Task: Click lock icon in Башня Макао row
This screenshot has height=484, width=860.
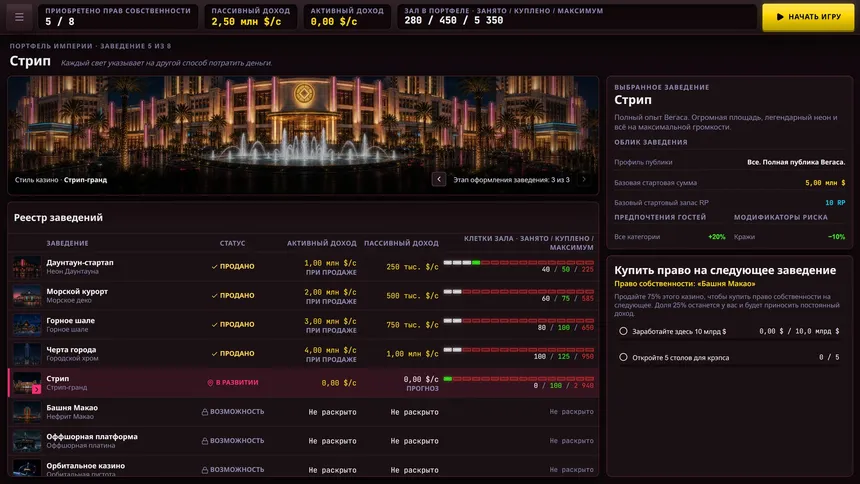Action: 205,412
